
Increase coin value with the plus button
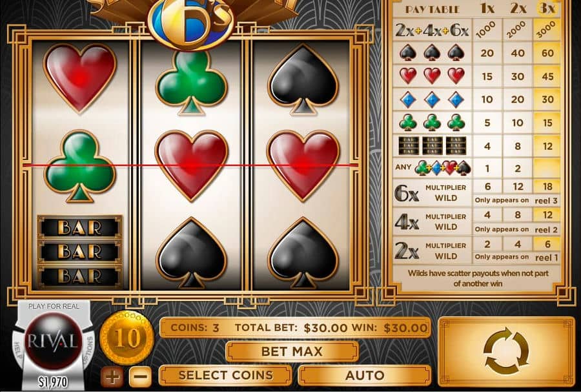[x=112, y=377]
